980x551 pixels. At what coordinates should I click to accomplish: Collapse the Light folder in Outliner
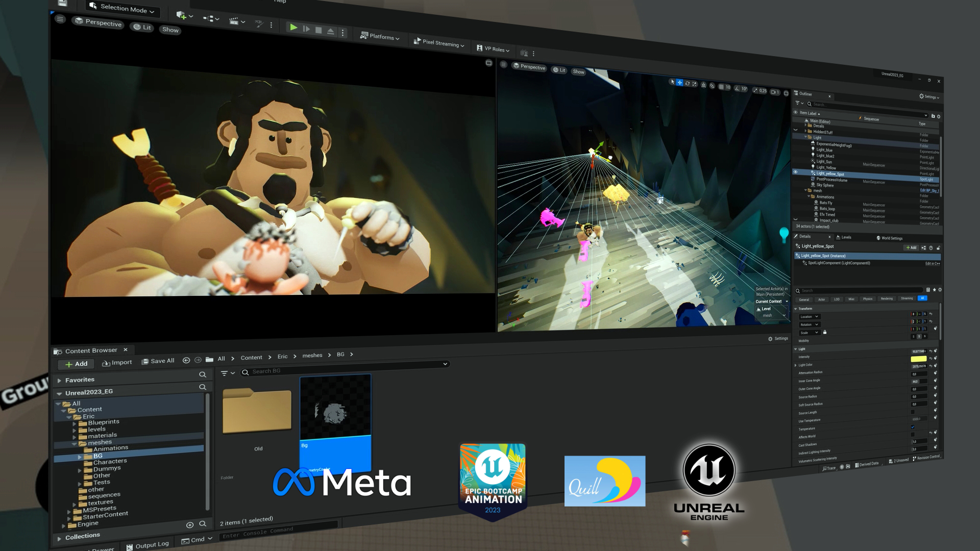coord(806,137)
